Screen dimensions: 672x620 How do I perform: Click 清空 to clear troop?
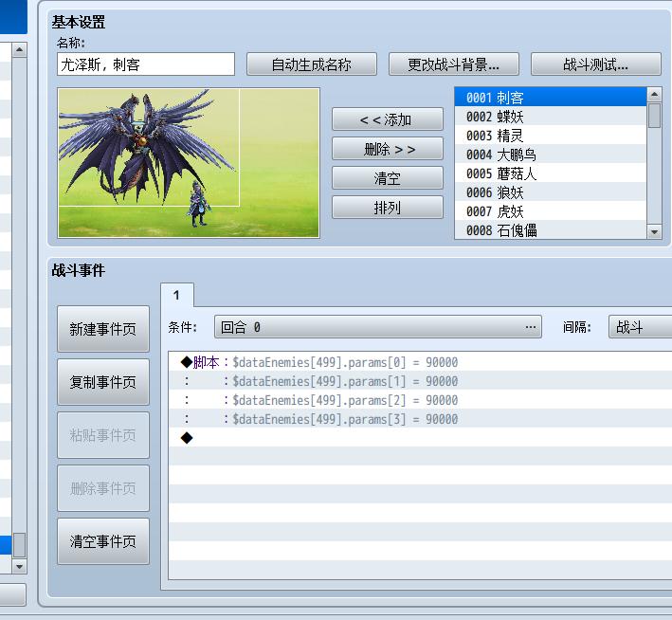[x=388, y=178]
